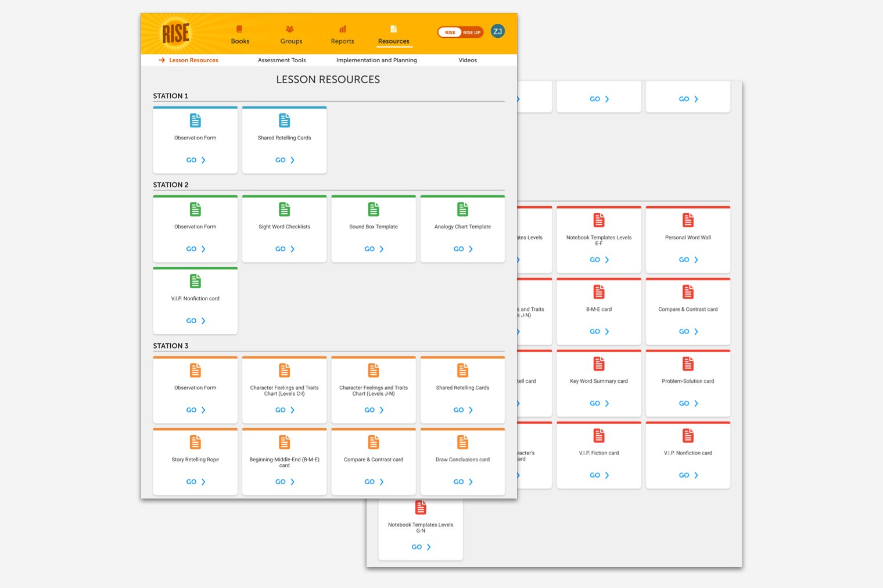Click the Sound Box Template document icon
The height and width of the screenshot is (588, 883).
(374, 210)
